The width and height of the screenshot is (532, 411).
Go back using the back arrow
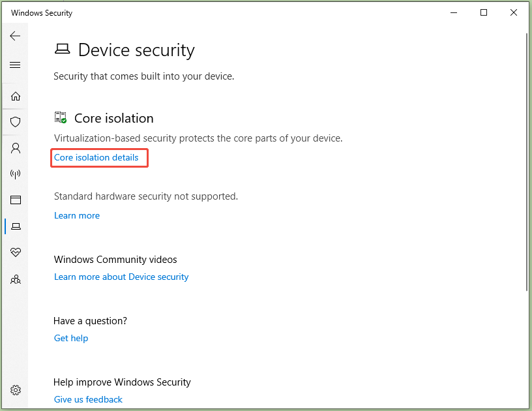(x=15, y=36)
